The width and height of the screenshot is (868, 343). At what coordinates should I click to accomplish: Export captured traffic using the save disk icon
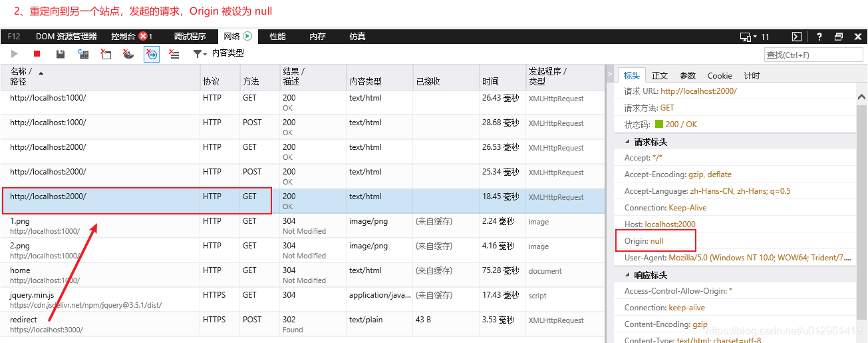(x=61, y=54)
